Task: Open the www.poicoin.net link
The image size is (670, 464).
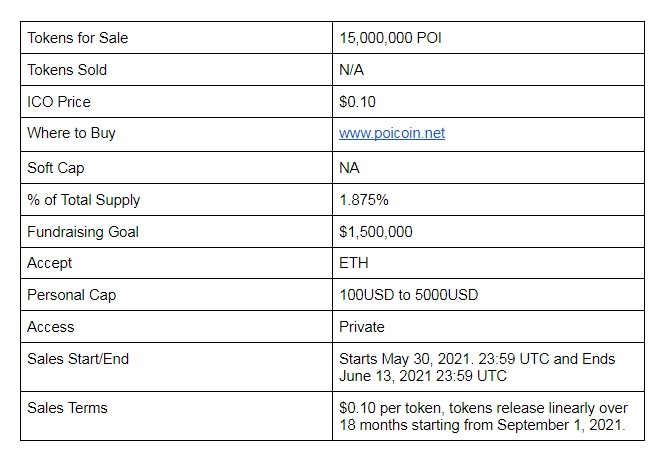Action: 392,133
